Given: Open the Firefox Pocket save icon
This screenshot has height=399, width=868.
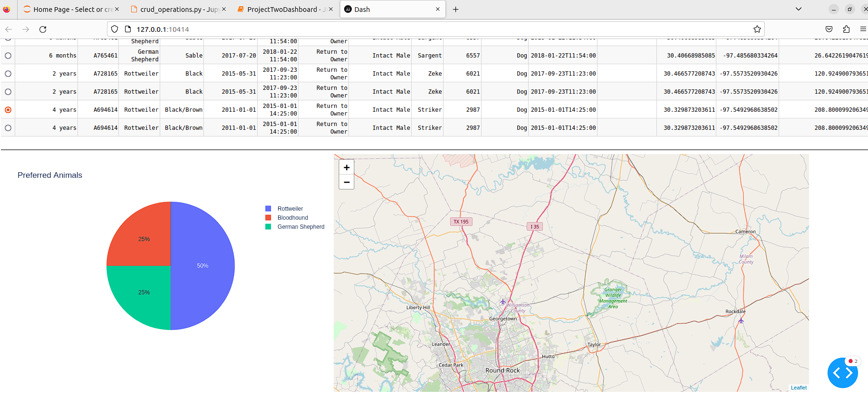Looking at the screenshot, I should click(x=829, y=29).
